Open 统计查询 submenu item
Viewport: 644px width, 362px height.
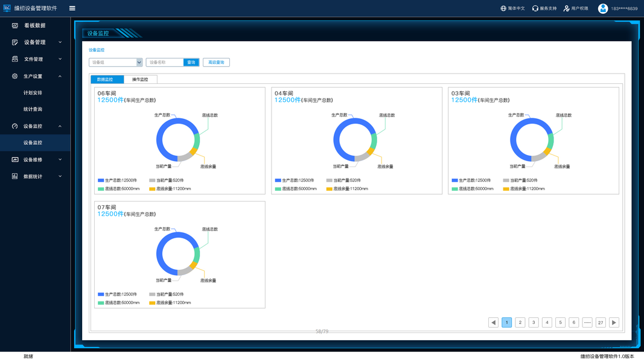33,109
